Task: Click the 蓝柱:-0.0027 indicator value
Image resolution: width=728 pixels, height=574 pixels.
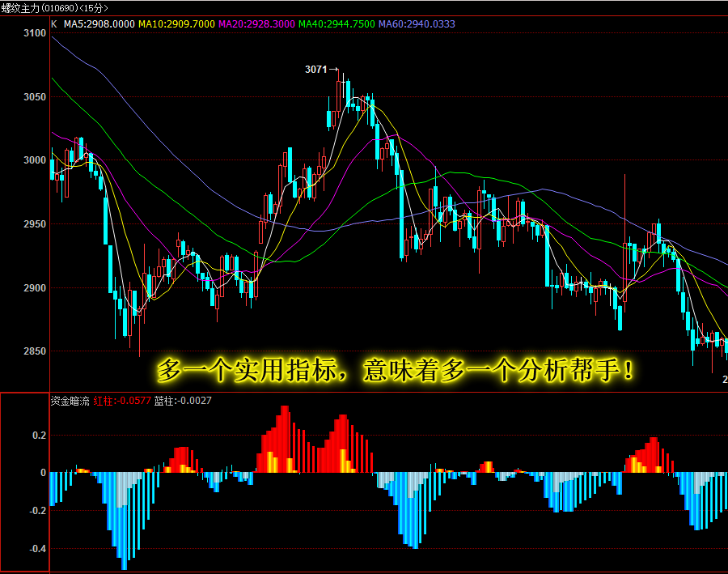Action: (183, 401)
